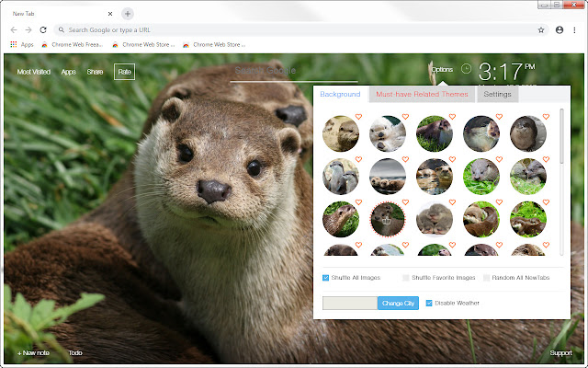This screenshot has height=368, width=588.
Task: Open Todo list
Action: (75, 352)
